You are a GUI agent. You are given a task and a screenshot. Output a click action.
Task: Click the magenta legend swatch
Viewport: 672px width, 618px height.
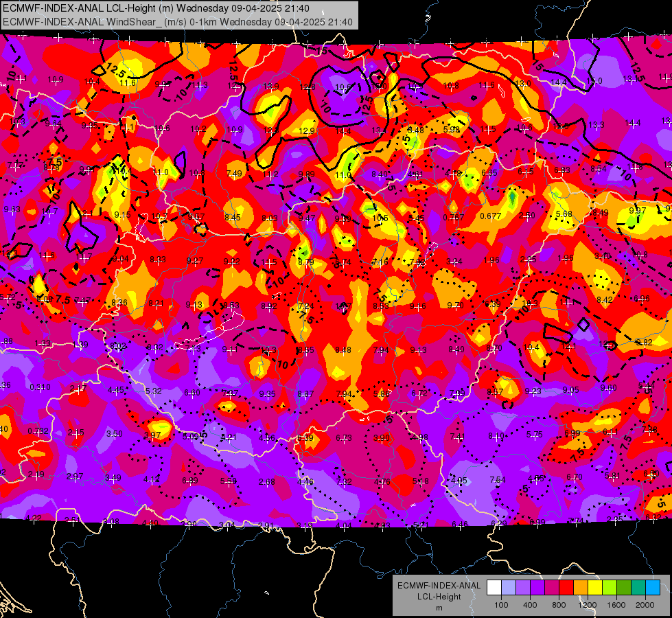(x=552, y=588)
